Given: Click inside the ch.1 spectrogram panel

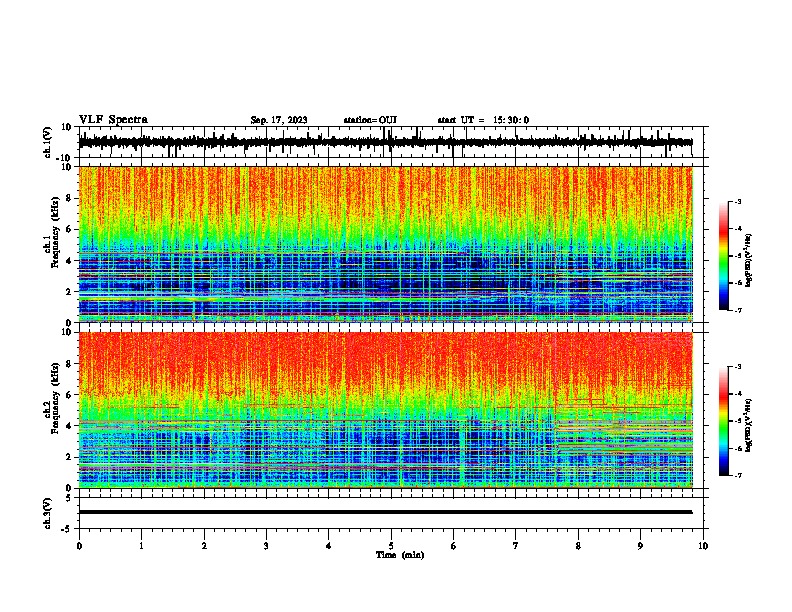Looking at the screenshot, I should click(385, 244).
